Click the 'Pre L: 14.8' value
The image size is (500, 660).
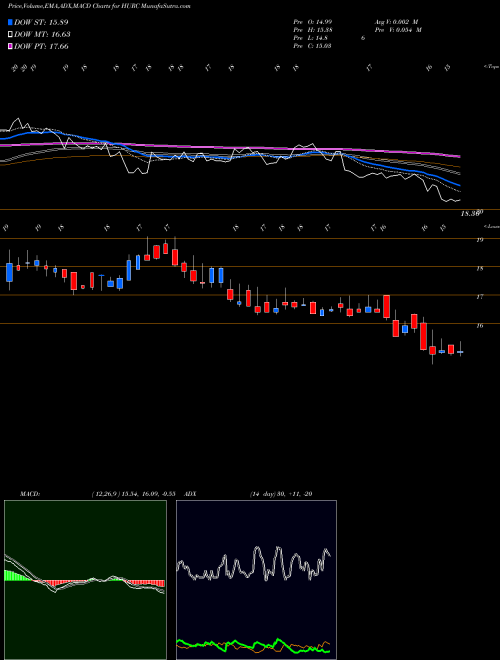coord(311,38)
